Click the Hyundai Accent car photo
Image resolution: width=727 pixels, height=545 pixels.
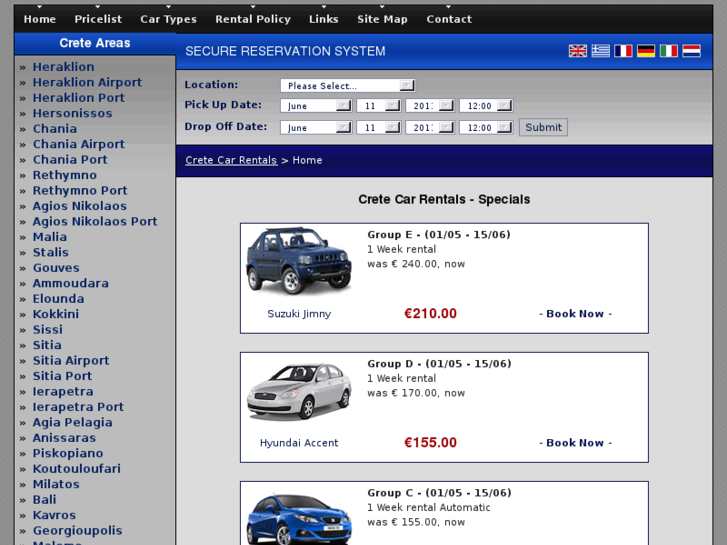coord(299,391)
